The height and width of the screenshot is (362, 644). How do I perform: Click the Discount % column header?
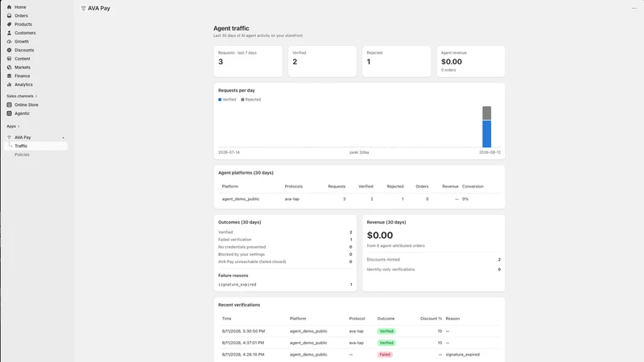(431, 319)
